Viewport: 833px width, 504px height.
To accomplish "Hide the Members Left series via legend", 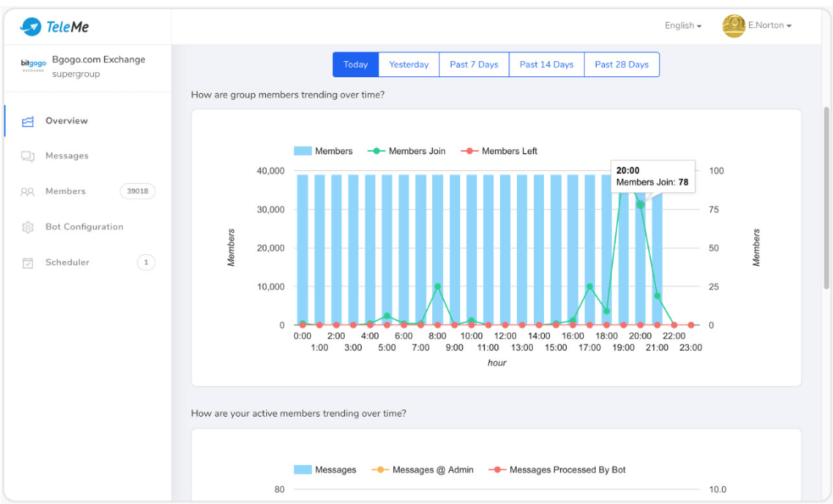I will (499, 151).
